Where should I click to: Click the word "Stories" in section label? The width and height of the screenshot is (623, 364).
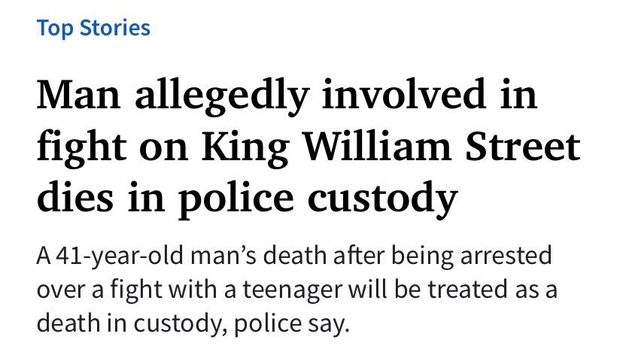[115, 29]
